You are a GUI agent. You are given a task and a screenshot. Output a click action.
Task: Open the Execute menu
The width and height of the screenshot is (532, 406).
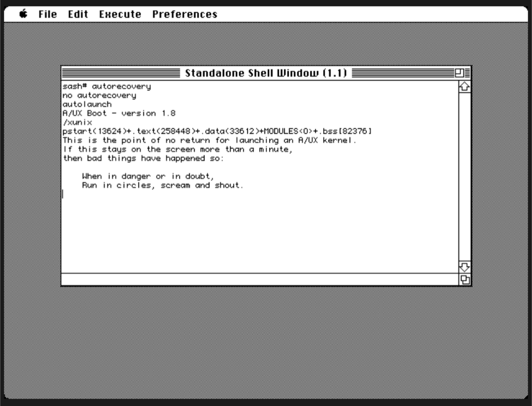(x=120, y=14)
